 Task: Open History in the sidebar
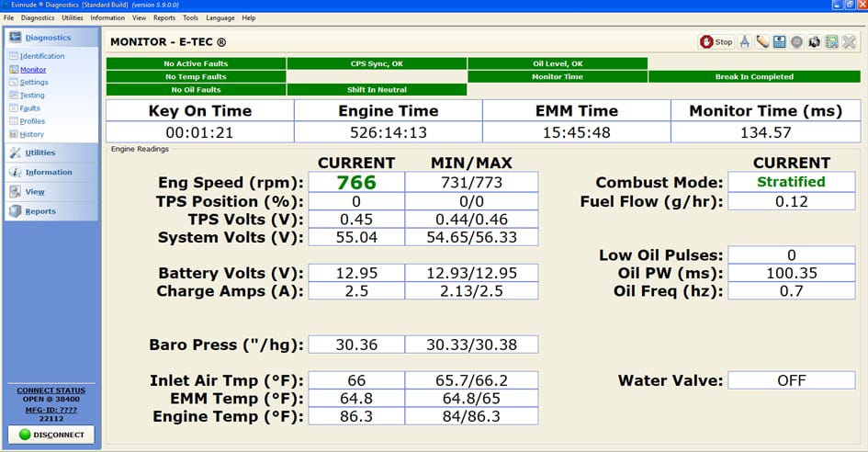click(31, 134)
